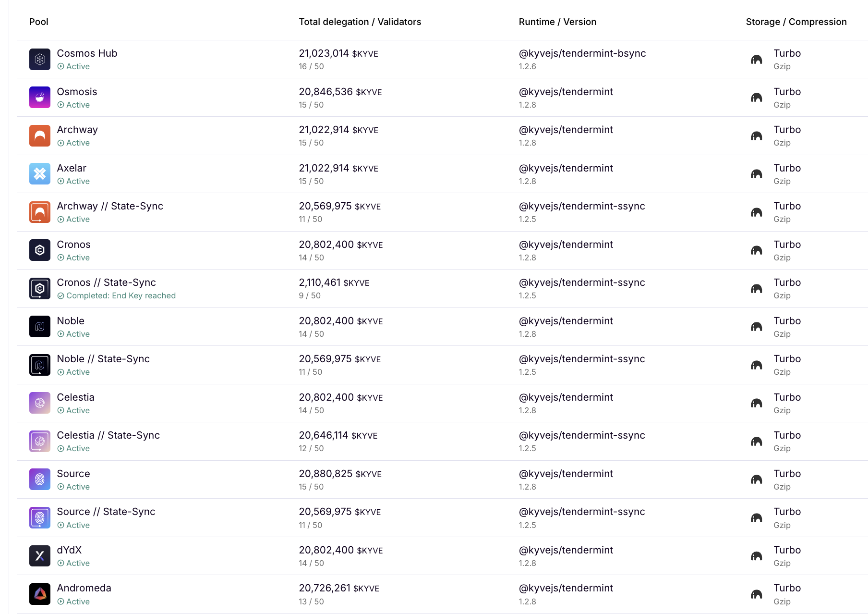This screenshot has width=868, height=614.
Task: Click the 21,023,014 $KYVE delegation value
Action: pos(338,53)
